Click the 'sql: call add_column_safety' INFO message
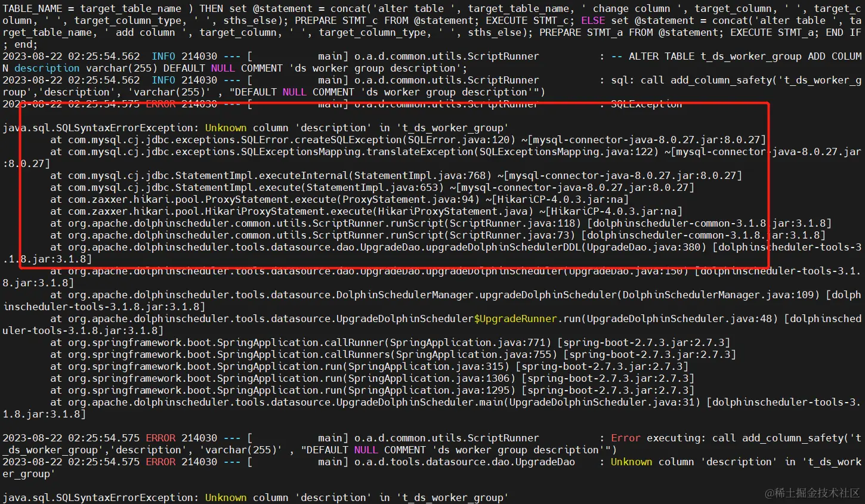Screen dimensions: 865x504 pos(736,80)
